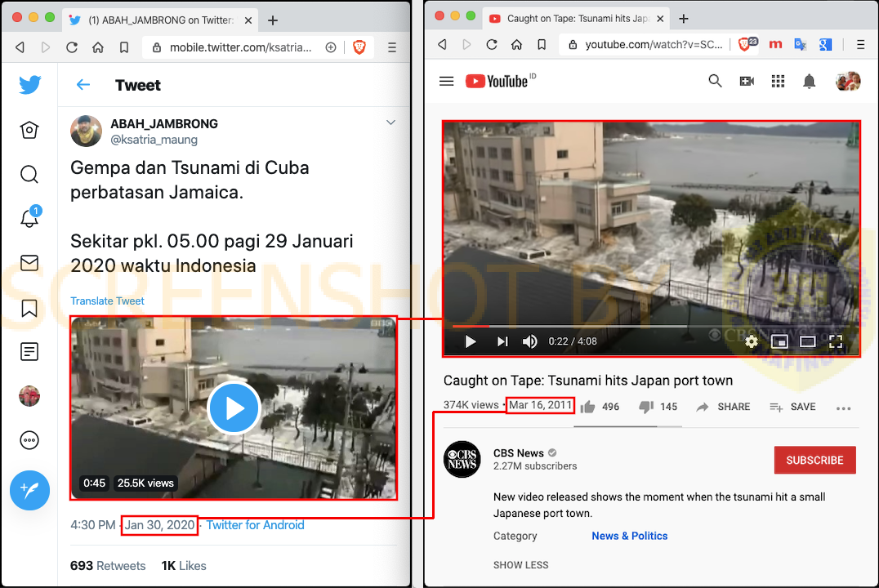
Task: Go to browser home in Twitter window
Action: pyautogui.click(x=98, y=47)
